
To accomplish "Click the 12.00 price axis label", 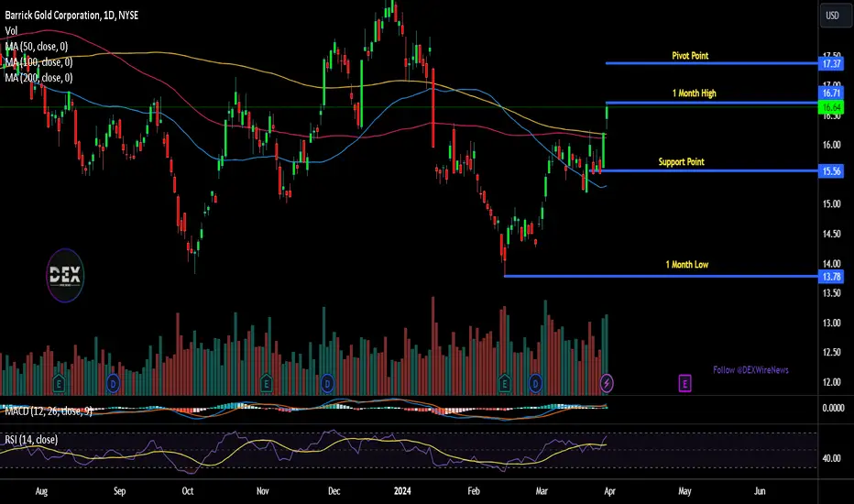I will point(832,382).
